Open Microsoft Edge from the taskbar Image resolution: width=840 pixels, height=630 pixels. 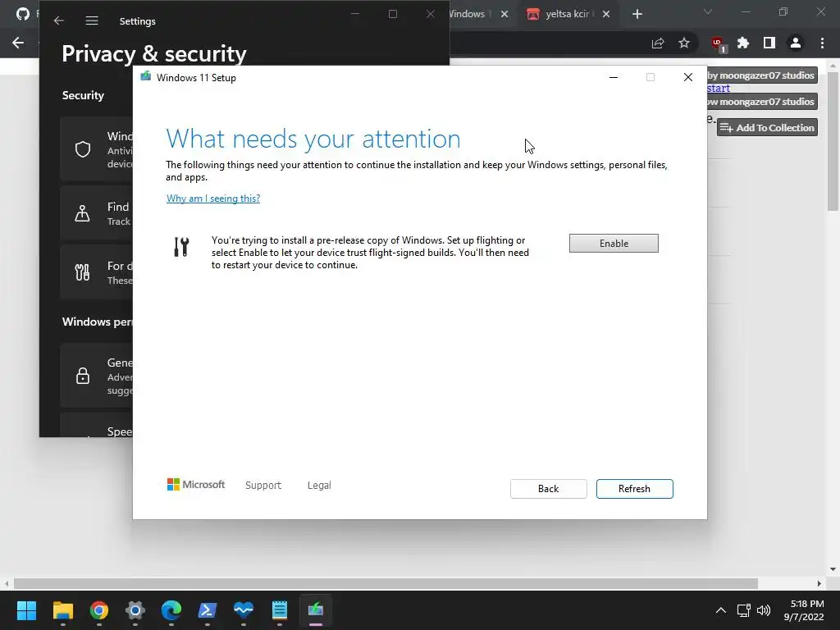click(171, 610)
